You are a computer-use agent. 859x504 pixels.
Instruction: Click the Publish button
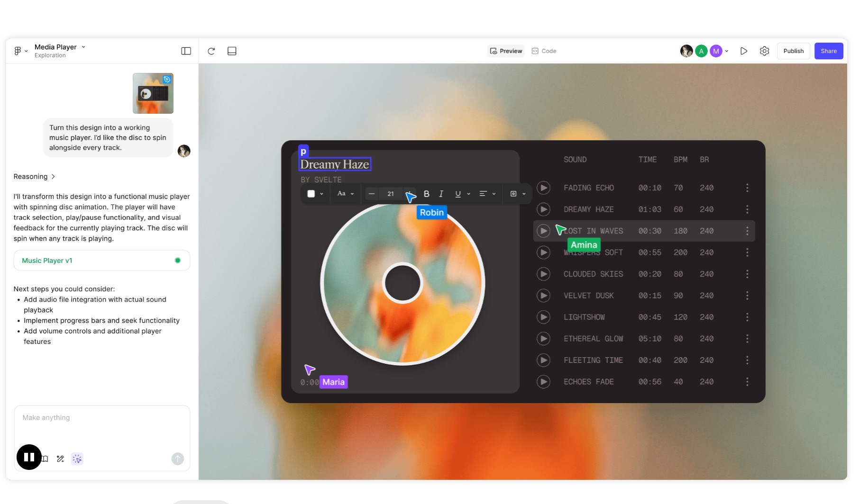tap(793, 51)
